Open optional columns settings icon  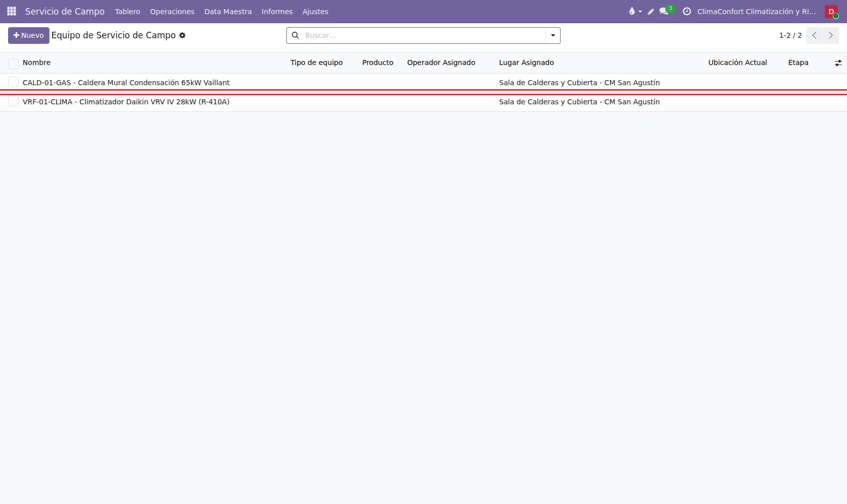tap(838, 63)
